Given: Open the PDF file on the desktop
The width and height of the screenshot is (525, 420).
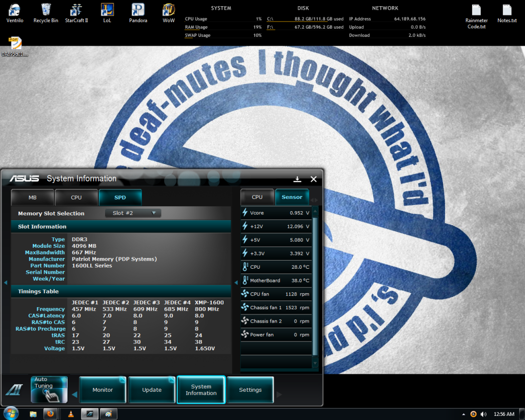Looking at the screenshot, I should (15, 46).
